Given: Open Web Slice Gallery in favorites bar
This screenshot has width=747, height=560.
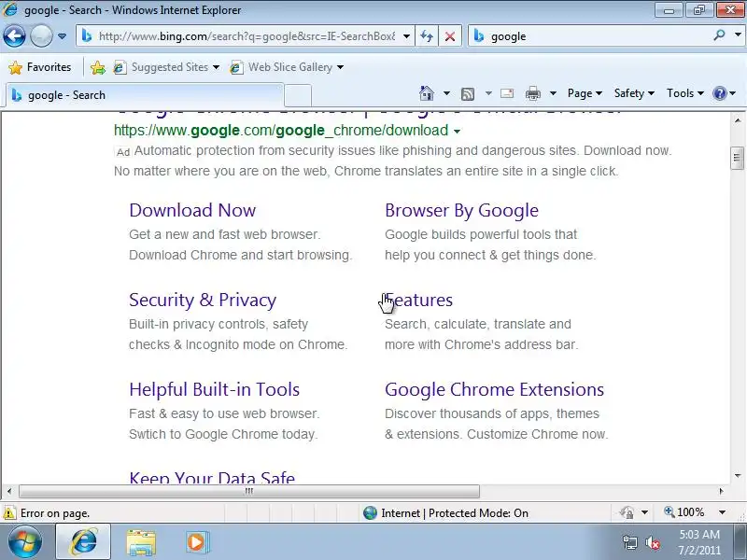Looking at the screenshot, I should 287,67.
